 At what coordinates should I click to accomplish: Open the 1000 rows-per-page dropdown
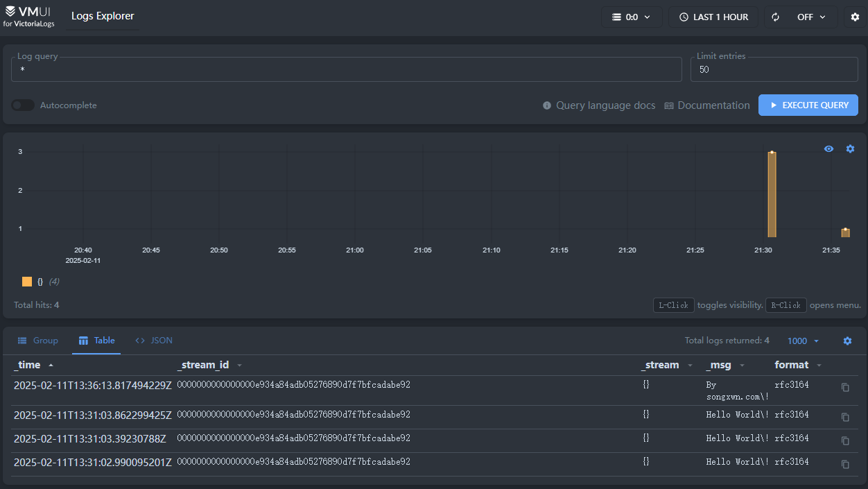tap(803, 341)
